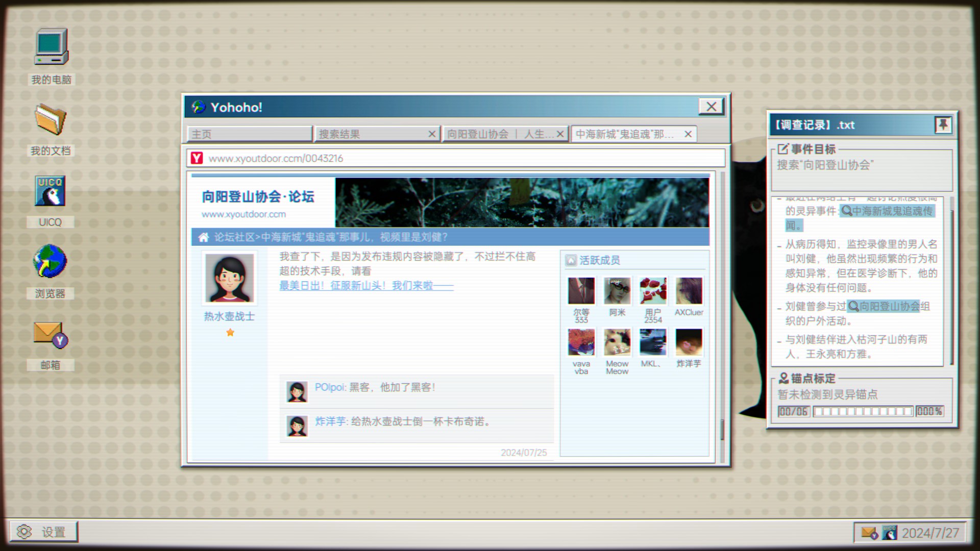Close the 向阳登山协会 browser tab
980x551 pixels.
coord(560,134)
